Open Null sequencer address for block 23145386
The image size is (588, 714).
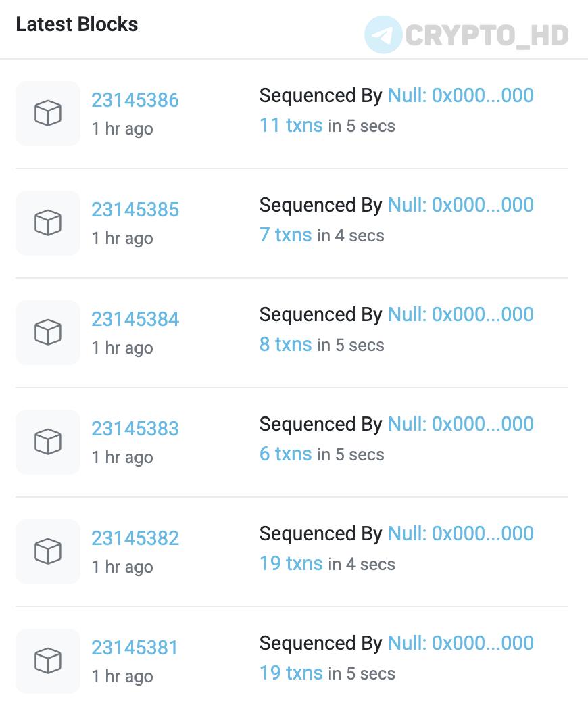click(x=461, y=95)
